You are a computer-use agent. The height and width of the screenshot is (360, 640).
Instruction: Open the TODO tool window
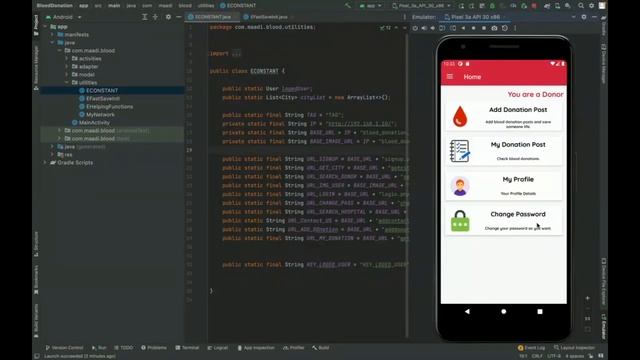pyautogui.click(x=124, y=348)
